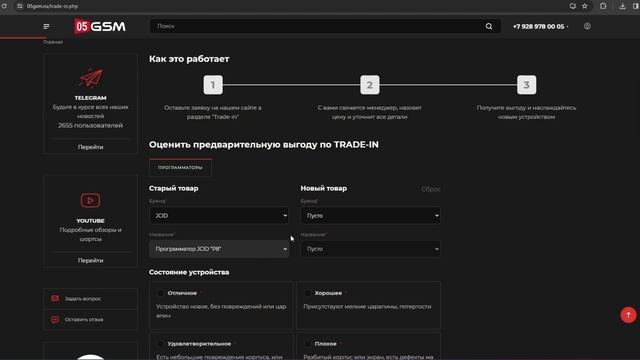The width and height of the screenshot is (640, 360).
Task: Click the Оставить отзыв link
Action: click(x=84, y=320)
